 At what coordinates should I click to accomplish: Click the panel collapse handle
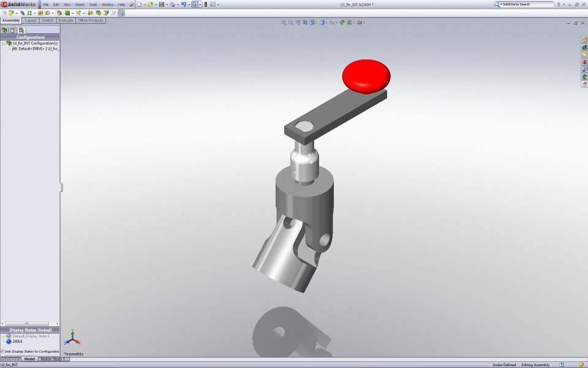[61, 187]
